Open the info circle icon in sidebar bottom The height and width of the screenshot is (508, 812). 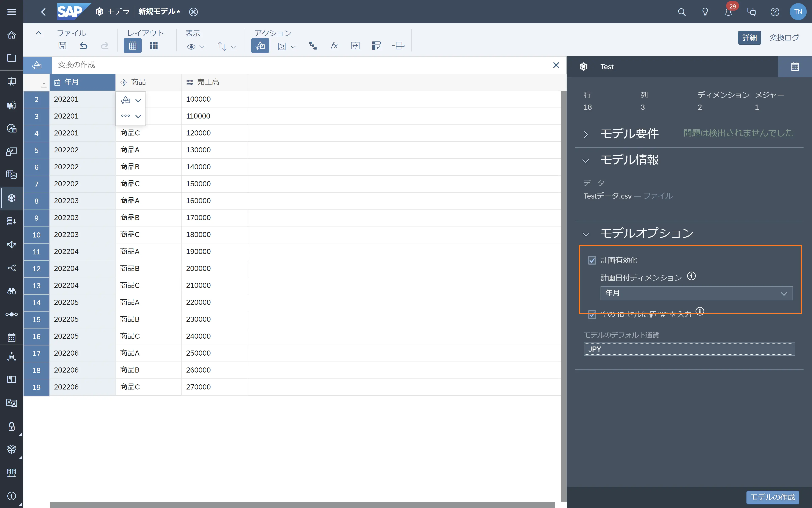(x=11, y=496)
